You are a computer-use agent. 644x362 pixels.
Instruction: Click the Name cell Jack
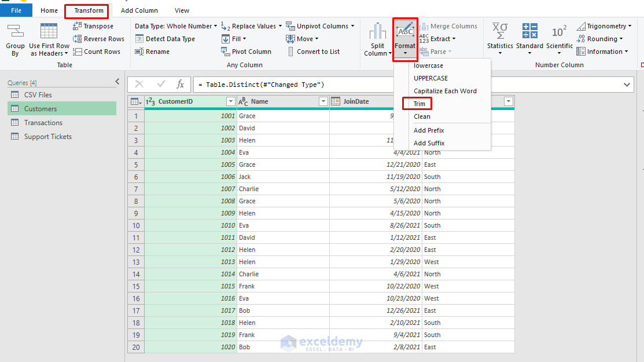pyautogui.click(x=284, y=177)
